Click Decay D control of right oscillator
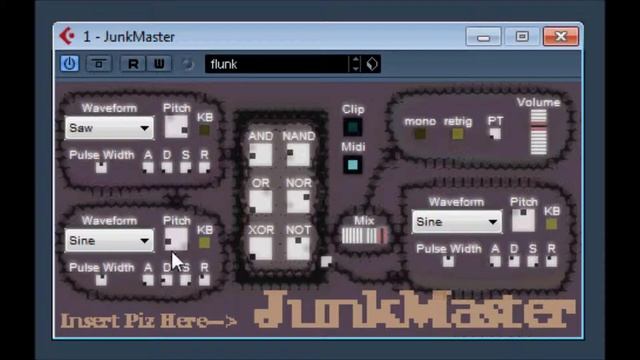This screenshot has height=360, width=640. point(514,261)
